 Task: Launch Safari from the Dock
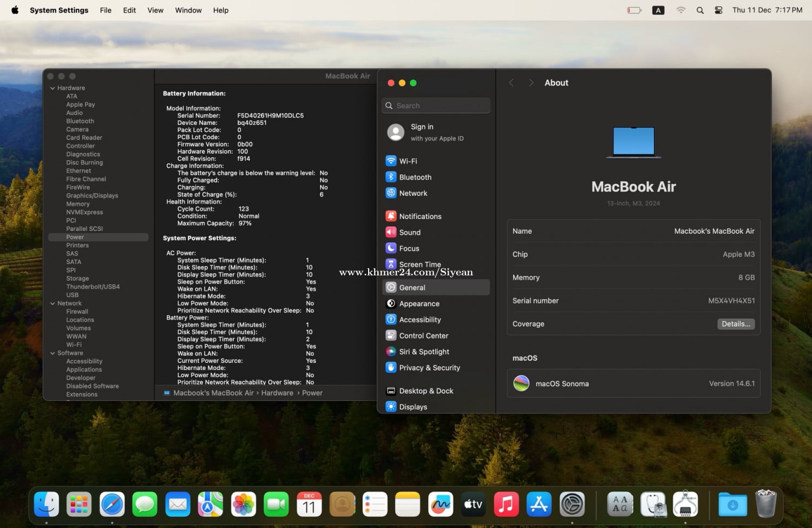pos(112,505)
